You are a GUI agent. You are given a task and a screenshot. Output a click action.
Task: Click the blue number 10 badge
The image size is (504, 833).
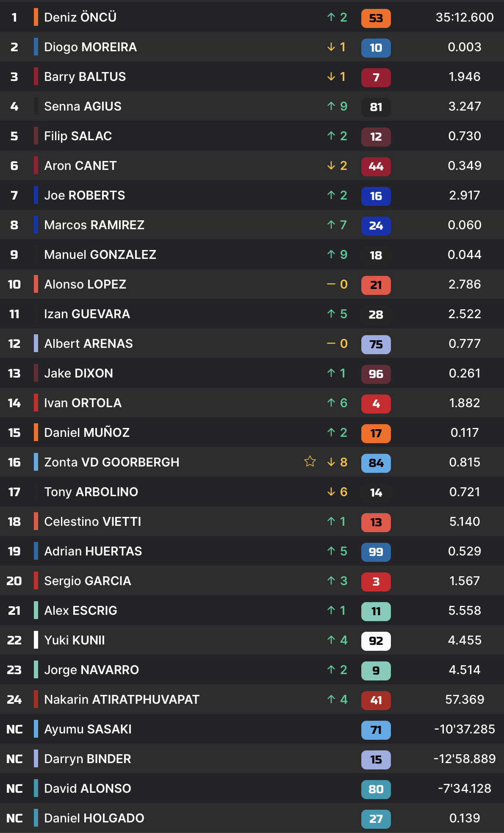click(x=376, y=48)
